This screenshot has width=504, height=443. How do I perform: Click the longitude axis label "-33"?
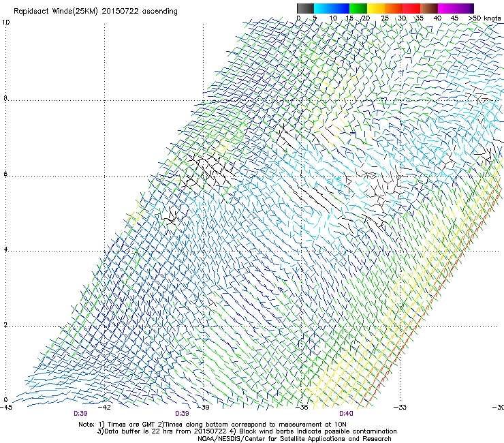pyautogui.click(x=400, y=408)
